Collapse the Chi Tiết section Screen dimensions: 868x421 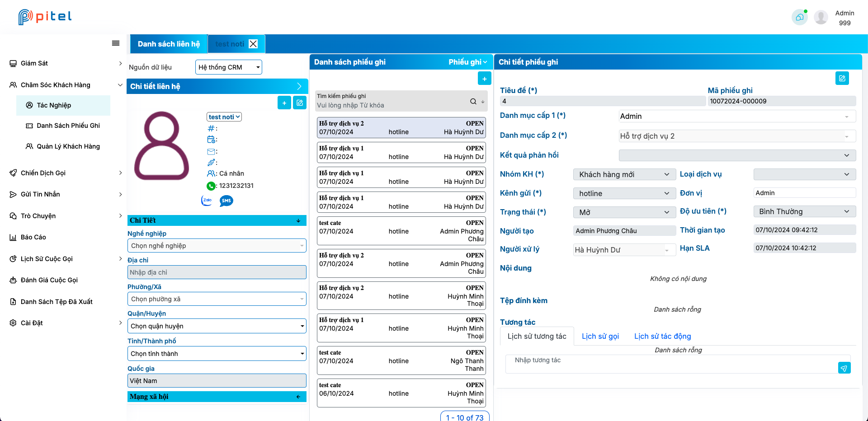(217, 220)
